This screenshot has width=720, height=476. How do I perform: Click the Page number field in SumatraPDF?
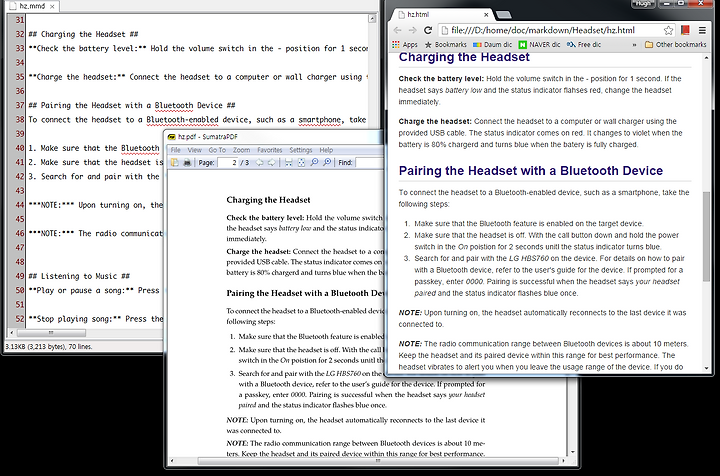[228, 162]
